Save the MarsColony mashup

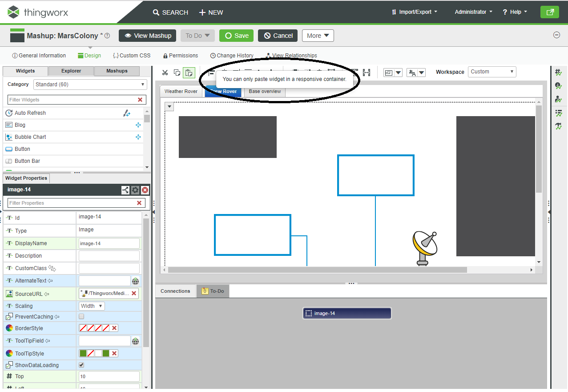[x=236, y=36]
